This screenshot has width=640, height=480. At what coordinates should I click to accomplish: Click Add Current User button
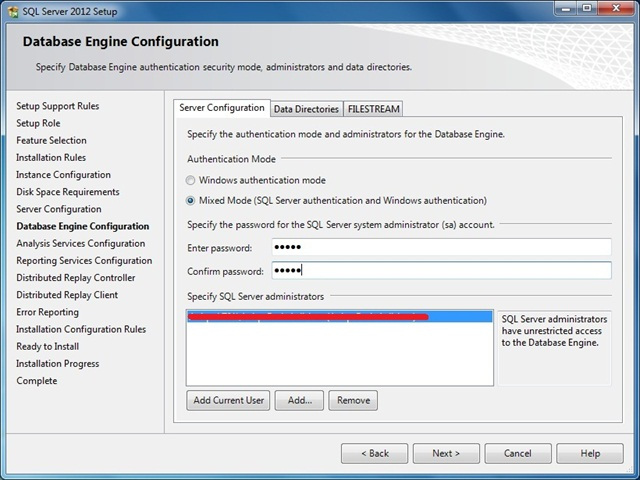228,400
